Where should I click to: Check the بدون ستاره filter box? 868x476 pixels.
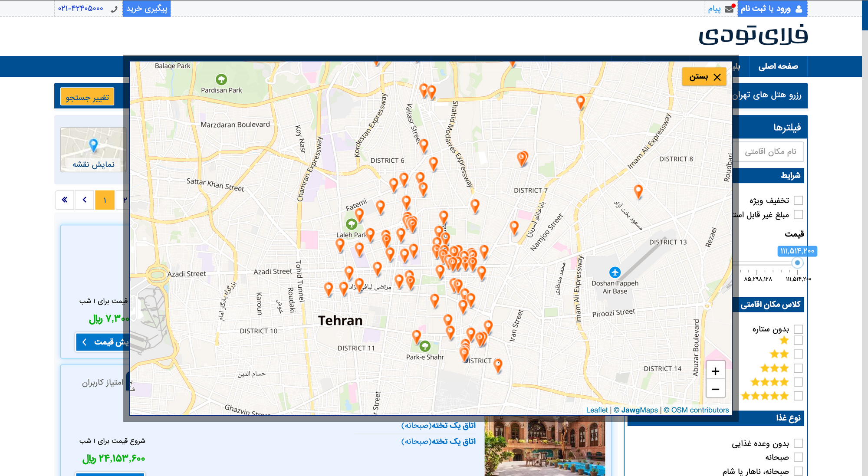click(x=798, y=329)
